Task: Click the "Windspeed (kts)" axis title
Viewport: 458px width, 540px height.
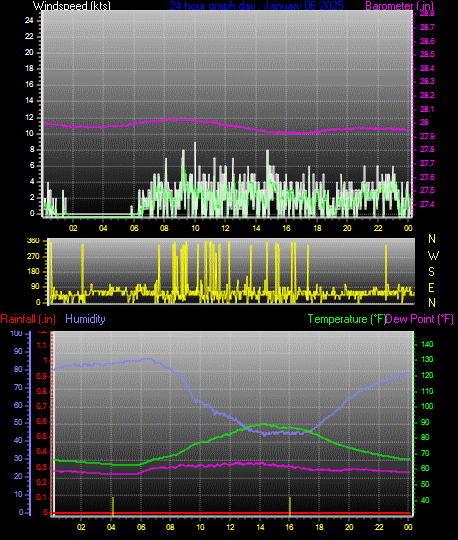Action: pos(72,6)
